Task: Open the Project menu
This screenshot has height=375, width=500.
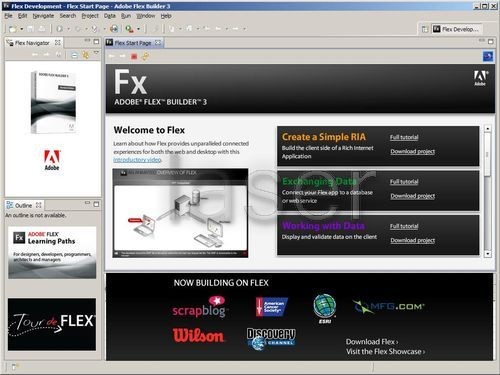Action: click(90, 16)
